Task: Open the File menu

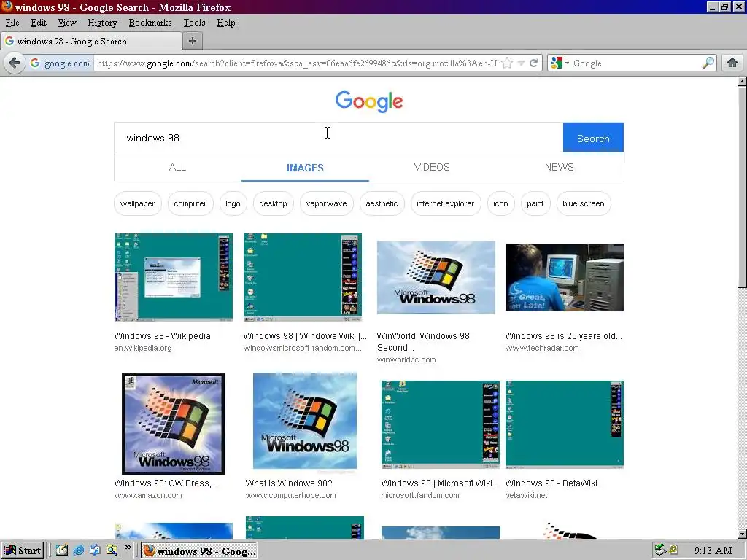Action: click(x=12, y=23)
